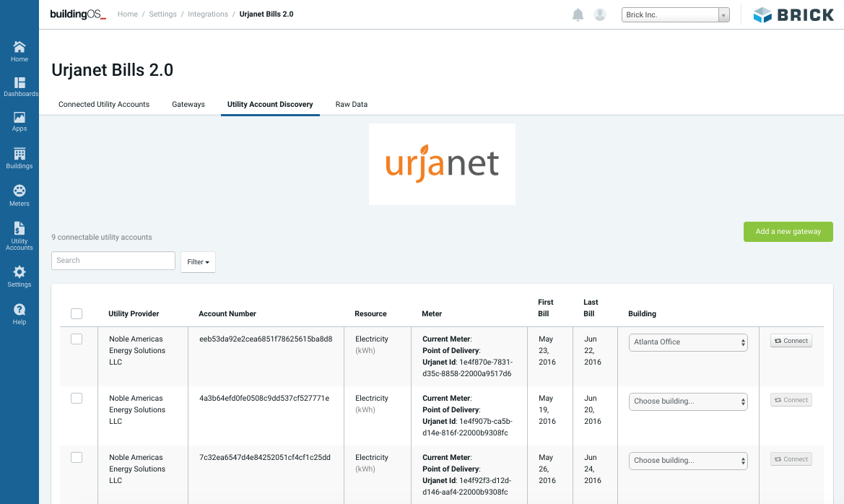Open Utility Accounts in sidebar
Image resolution: width=844 pixels, height=504 pixels.
[19, 236]
